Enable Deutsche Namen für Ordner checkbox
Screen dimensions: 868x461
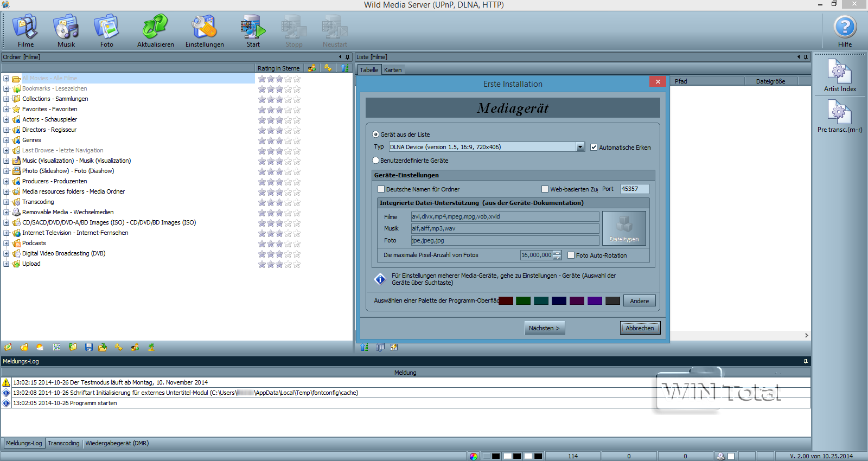coord(381,189)
